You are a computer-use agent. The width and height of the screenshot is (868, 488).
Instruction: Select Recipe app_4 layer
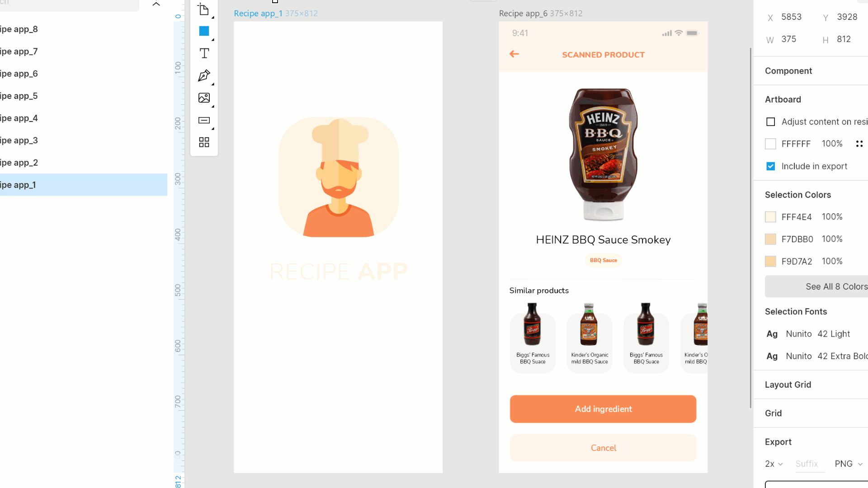tap(84, 118)
